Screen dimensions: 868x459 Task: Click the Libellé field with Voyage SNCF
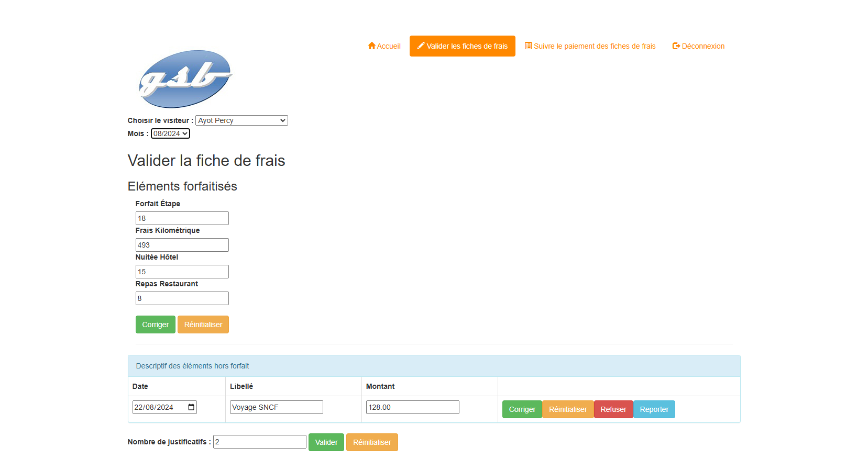point(276,407)
